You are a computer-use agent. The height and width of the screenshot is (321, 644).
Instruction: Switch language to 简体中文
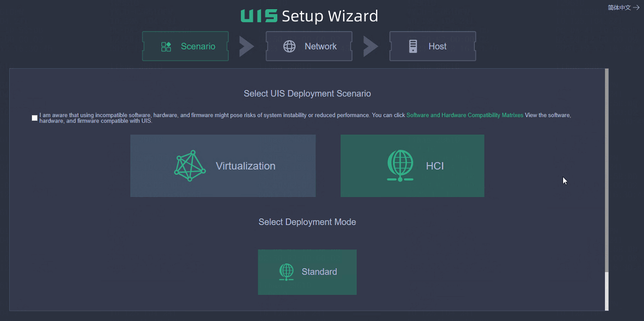click(x=619, y=7)
